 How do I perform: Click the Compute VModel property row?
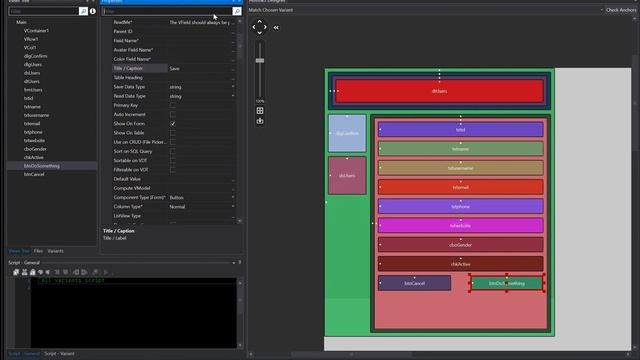[x=174, y=188]
